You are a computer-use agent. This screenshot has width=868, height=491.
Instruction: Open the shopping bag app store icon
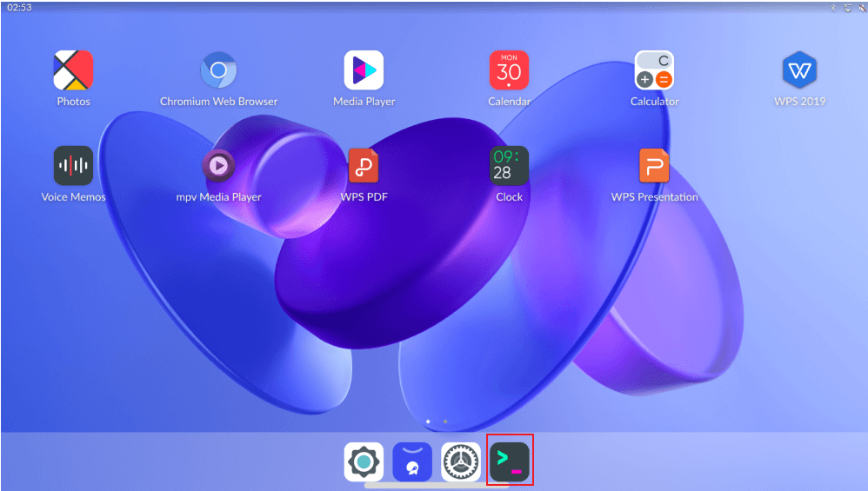point(412,461)
